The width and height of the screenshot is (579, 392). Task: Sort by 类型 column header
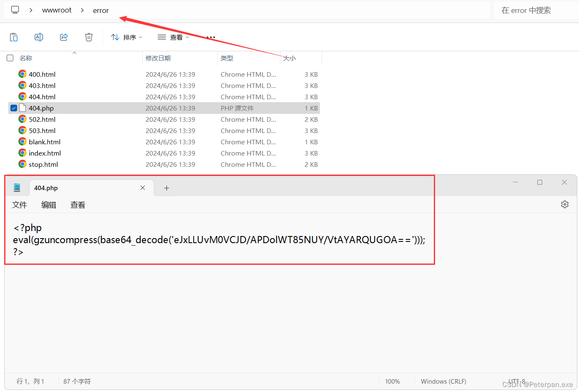coord(227,58)
